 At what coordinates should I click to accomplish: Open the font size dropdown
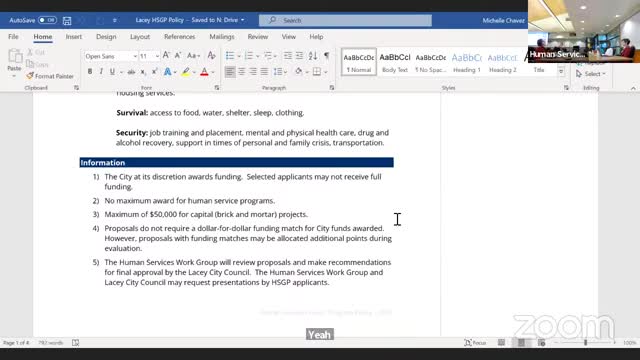[157, 56]
